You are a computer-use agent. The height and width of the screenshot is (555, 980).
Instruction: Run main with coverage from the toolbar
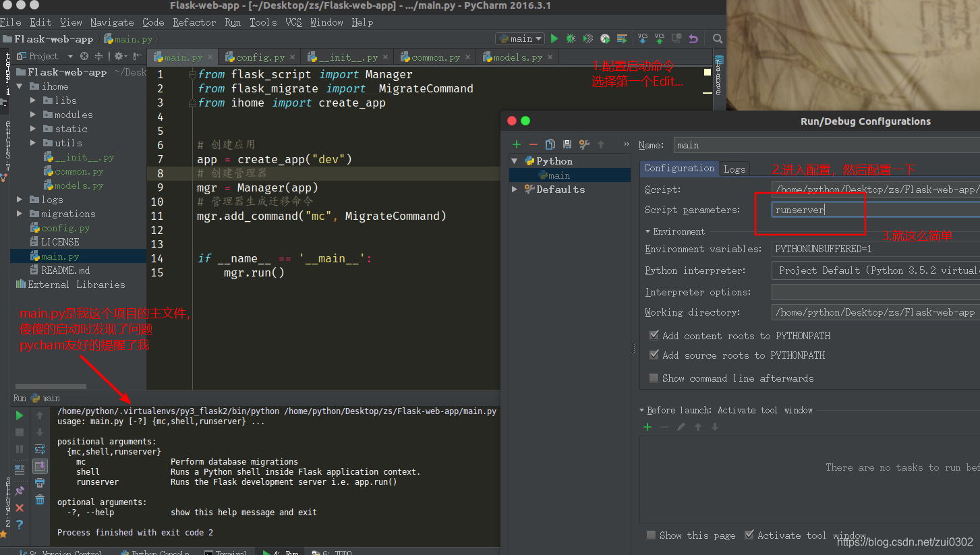click(588, 39)
